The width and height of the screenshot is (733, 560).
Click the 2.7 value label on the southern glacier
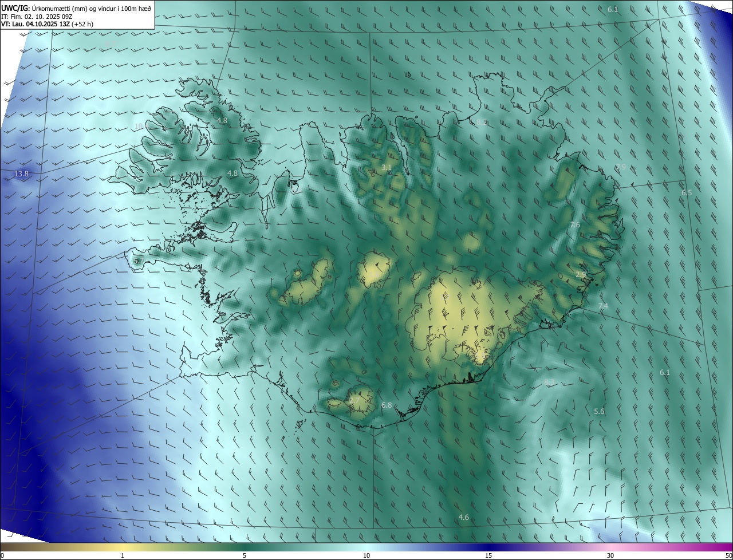click(354, 400)
